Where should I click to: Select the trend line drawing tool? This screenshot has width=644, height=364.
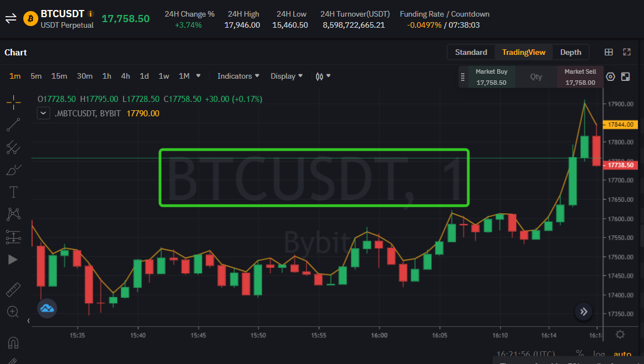click(x=13, y=125)
